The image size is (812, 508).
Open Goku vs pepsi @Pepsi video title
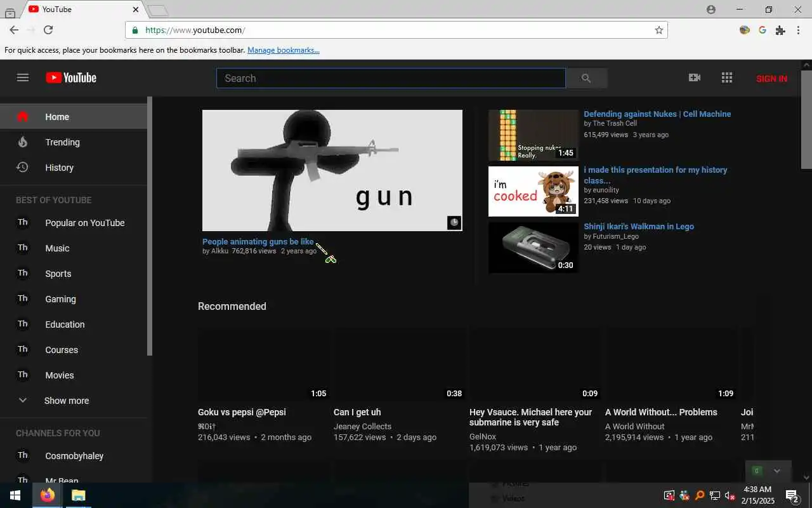pyautogui.click(x=242, y=412)
